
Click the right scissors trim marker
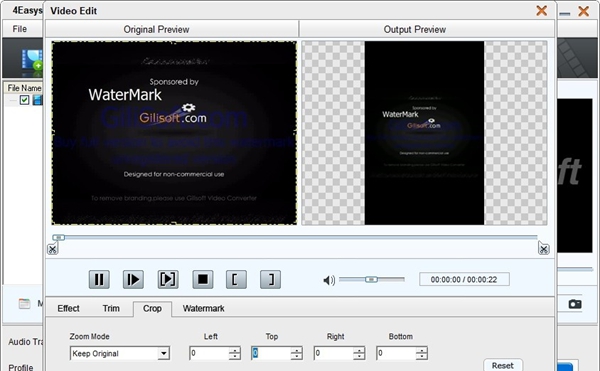coord(543,249)
